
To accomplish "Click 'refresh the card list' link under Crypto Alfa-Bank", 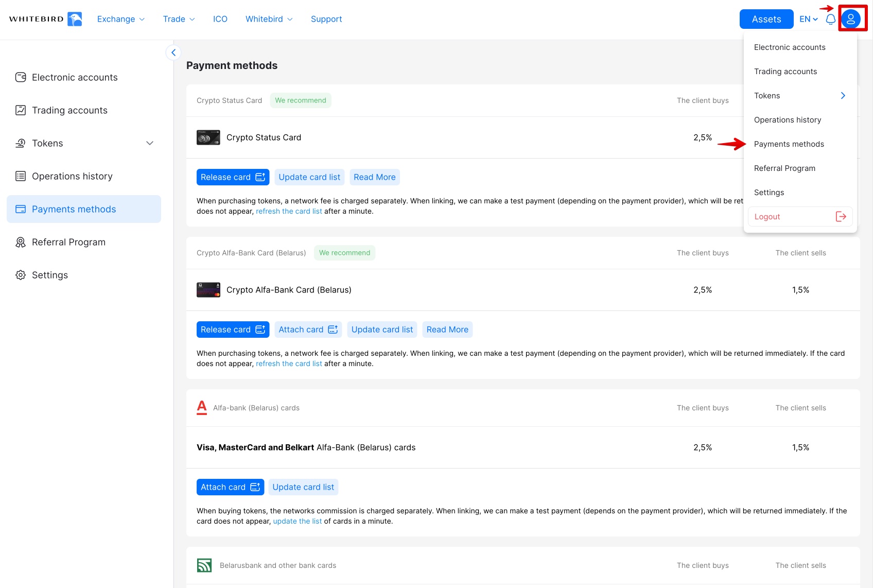I will (289, 364).
